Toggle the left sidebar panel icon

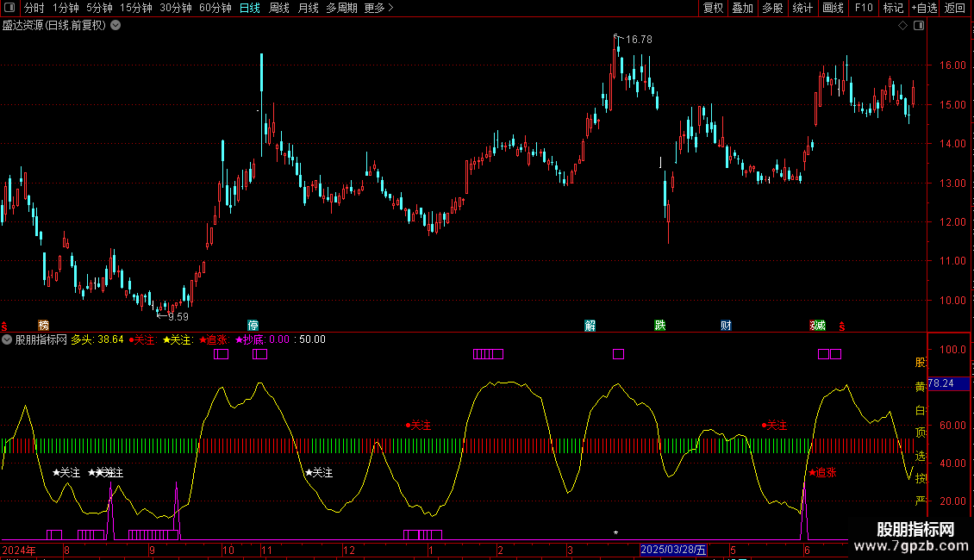(11, 8)
